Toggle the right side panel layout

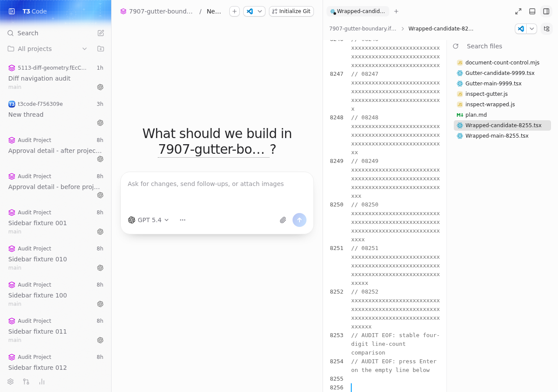pyautogui.click(x=546, y=11)
